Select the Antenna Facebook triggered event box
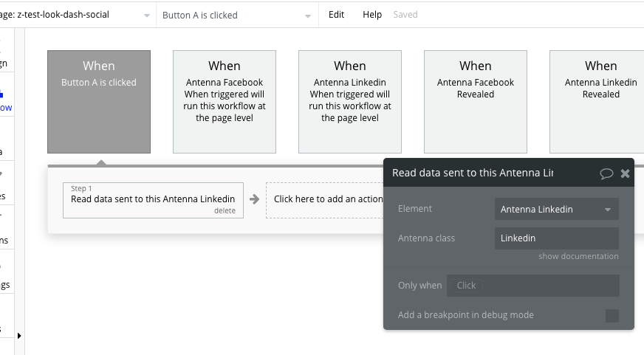Screen dimensions: 644x355 225,102
